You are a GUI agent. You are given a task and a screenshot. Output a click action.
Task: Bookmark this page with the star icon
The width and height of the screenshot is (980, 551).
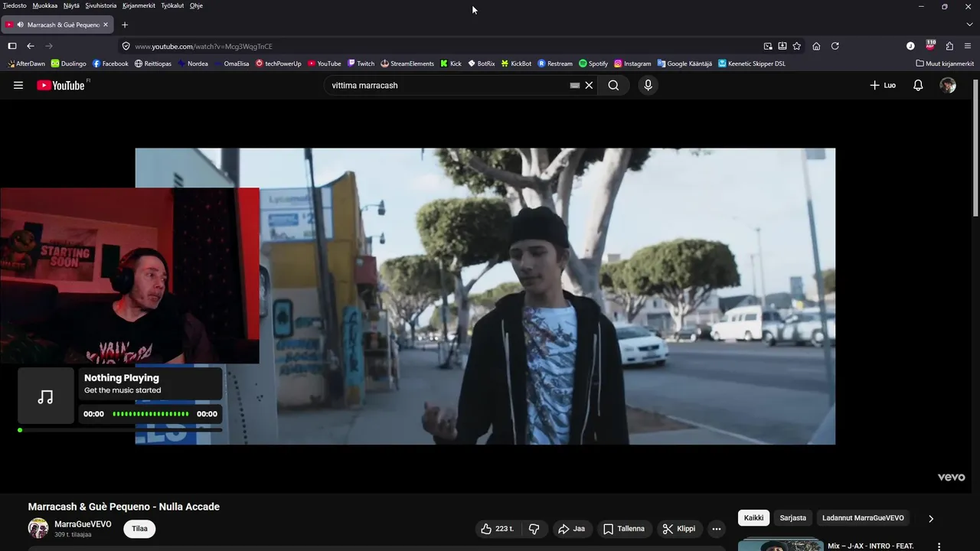(797, 46)
